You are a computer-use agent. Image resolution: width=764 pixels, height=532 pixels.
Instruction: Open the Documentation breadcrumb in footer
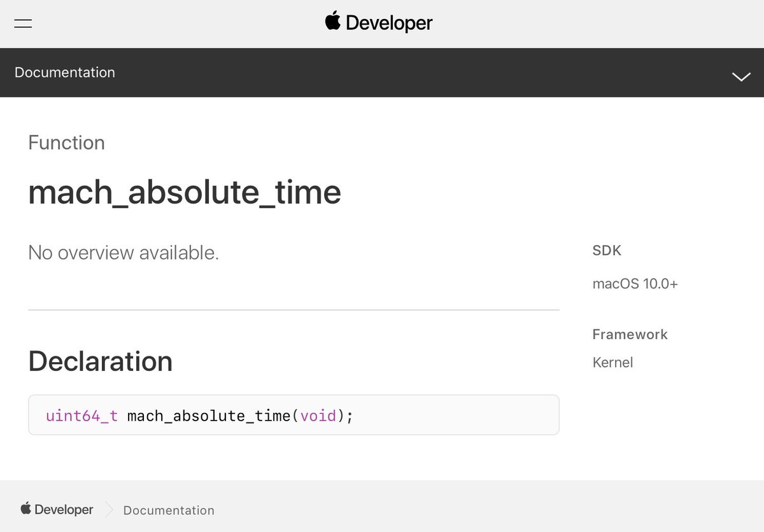[x=169, y=510]
